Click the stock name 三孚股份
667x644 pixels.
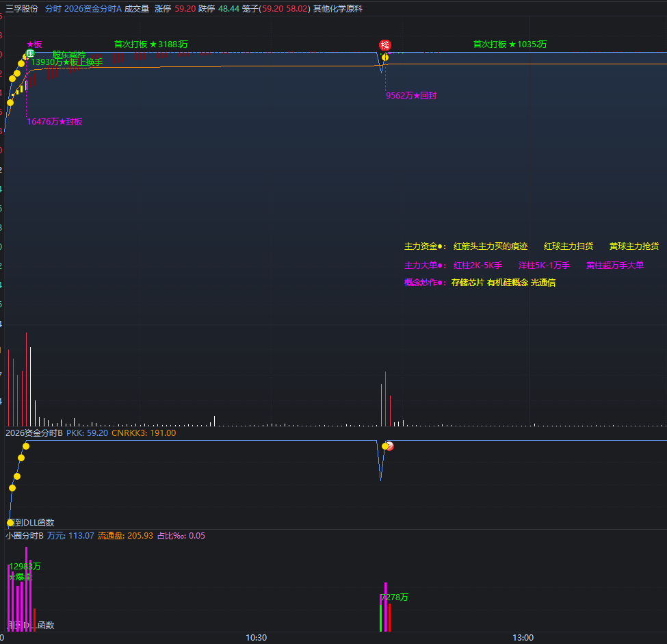coord(22,8)
